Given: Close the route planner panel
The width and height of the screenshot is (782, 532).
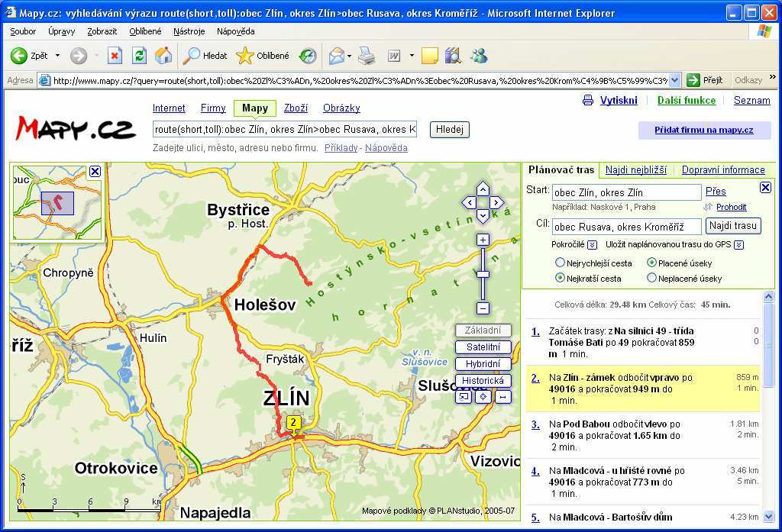Looking at the screenshot, I should point(765,188).
